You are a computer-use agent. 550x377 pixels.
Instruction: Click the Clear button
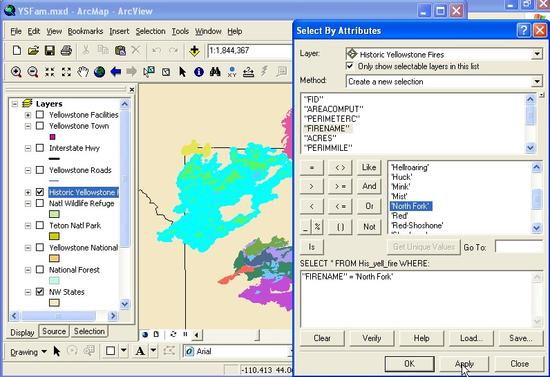322,338
